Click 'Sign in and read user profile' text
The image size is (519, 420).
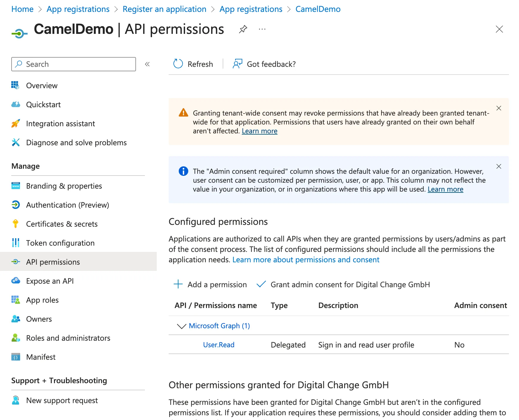[366, 345]
